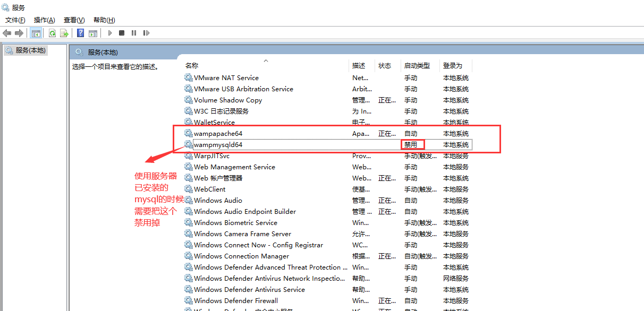Select Windows Defender Antivirus Network Inspection row
The height and width of the screenshot is (311, 644).
[327, 278]
